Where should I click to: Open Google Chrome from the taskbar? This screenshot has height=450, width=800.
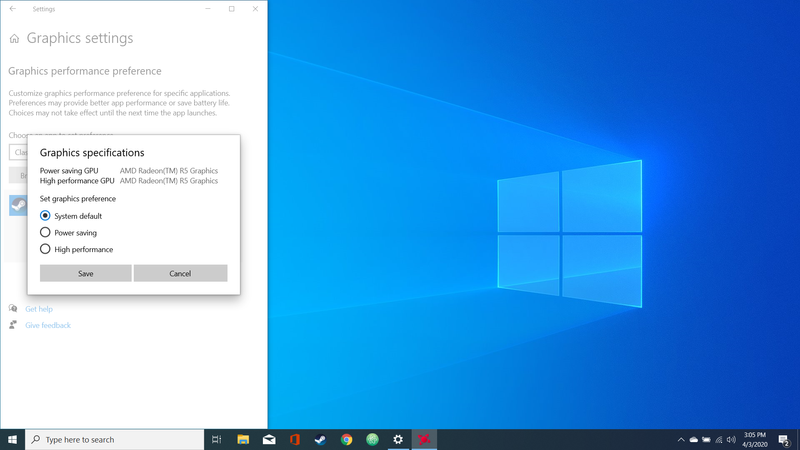347,440
